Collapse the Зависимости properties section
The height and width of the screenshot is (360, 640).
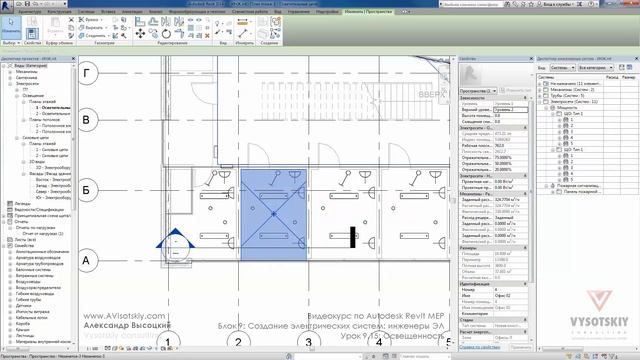(x=525, y=98)
